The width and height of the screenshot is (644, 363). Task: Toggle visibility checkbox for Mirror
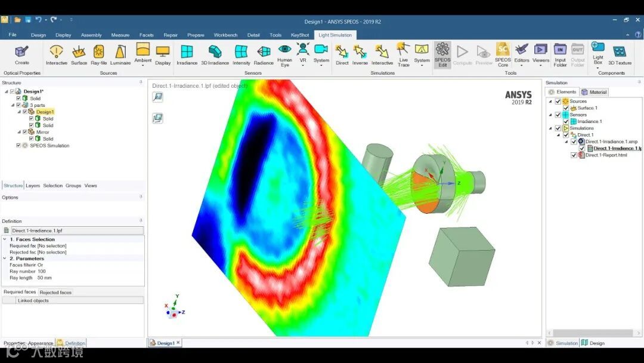point(25,132)
